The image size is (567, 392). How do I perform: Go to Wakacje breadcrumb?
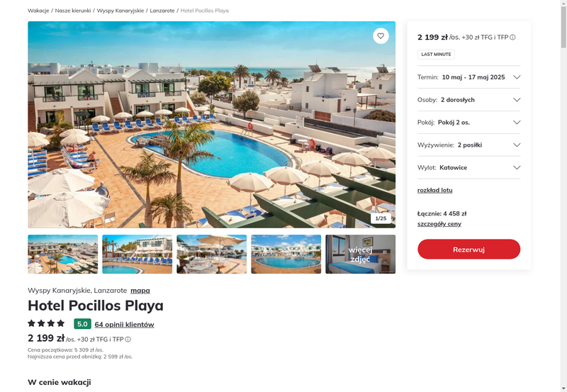click(x=38, y=11)
